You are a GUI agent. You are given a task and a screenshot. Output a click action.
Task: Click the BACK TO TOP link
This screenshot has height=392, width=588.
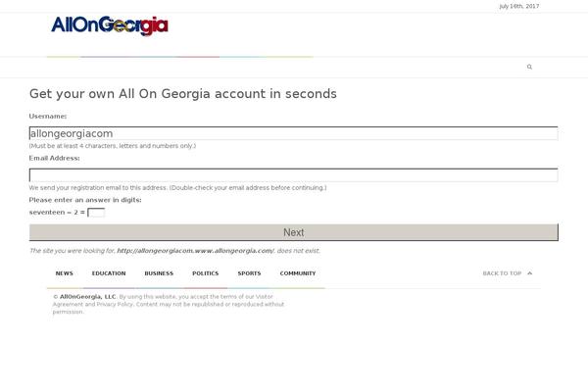click(502, 273)
